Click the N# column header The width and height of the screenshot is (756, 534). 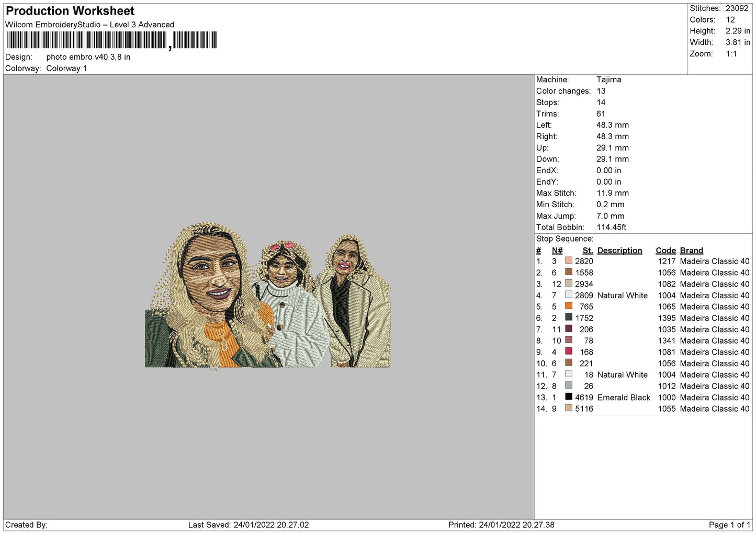pos(557,251)
